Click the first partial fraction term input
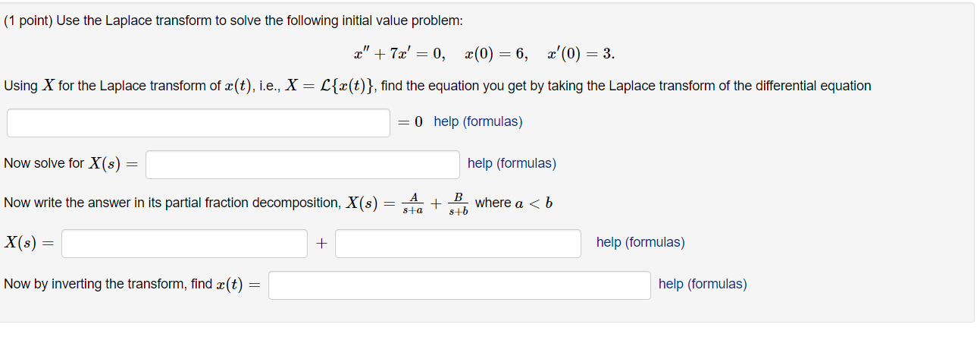 coord(184,243)
